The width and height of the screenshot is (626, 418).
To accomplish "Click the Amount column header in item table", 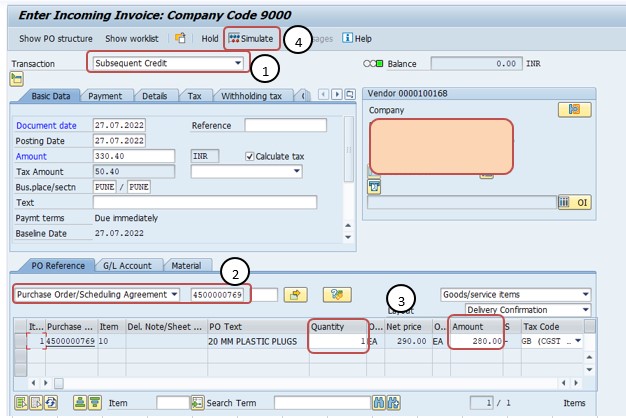I will coord(477,327).
